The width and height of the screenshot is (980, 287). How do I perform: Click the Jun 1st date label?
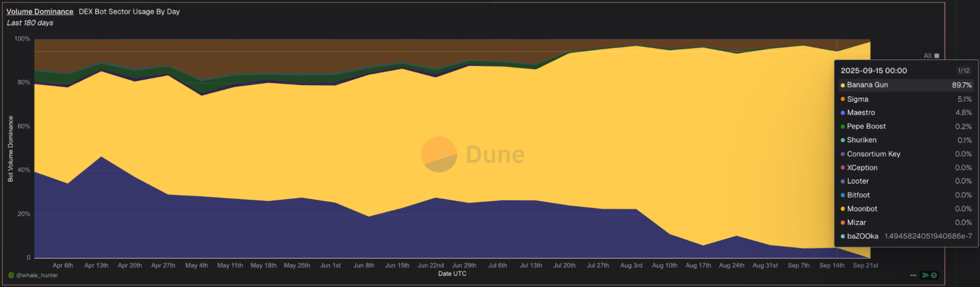pyautogui.click(x=330, y=265)
